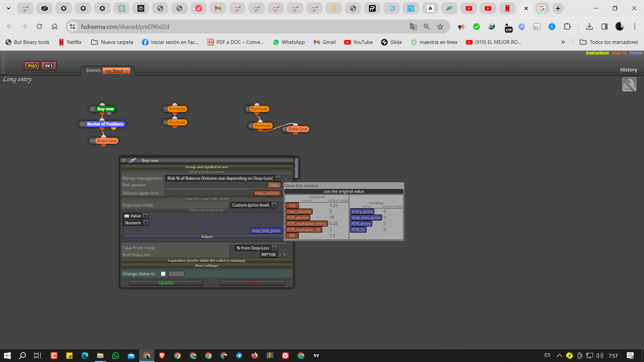Image resolution: width=644 pixels, height=362 pixels.
Task: Open the Numeric dropdown
Action: [x=136, y=223]
